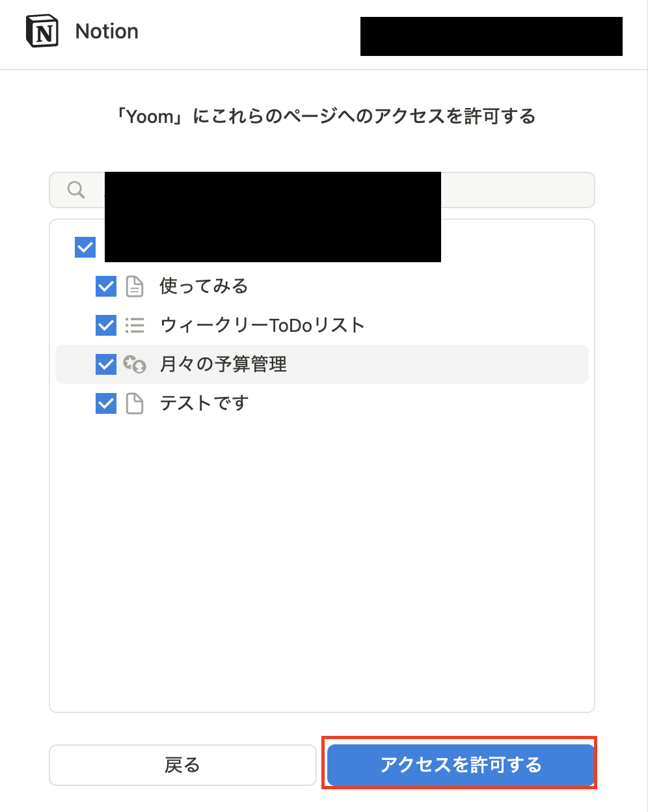Click the 戻る button

click(x=183, y=765)
